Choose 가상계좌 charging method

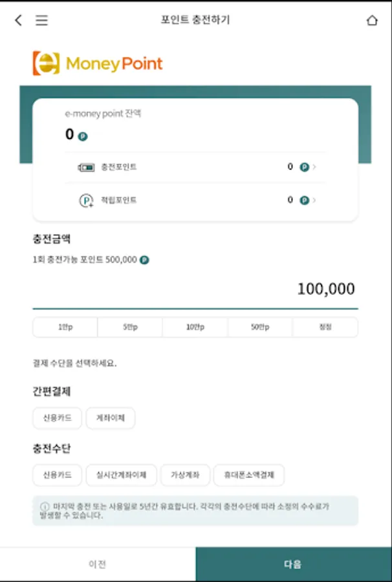coord(185,475)
